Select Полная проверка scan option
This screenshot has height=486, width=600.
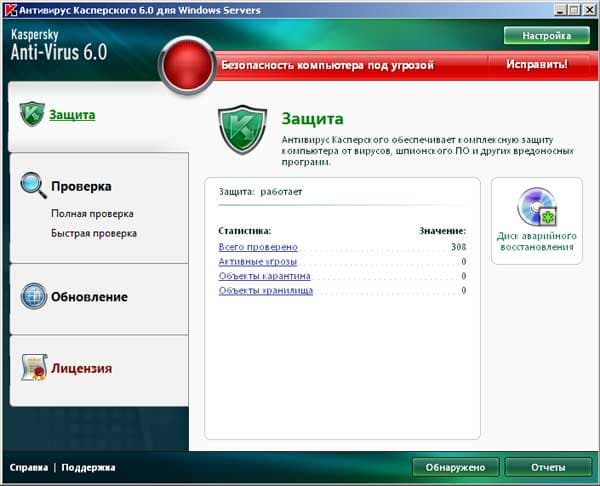pyautogui.click(x=92, y=214)
